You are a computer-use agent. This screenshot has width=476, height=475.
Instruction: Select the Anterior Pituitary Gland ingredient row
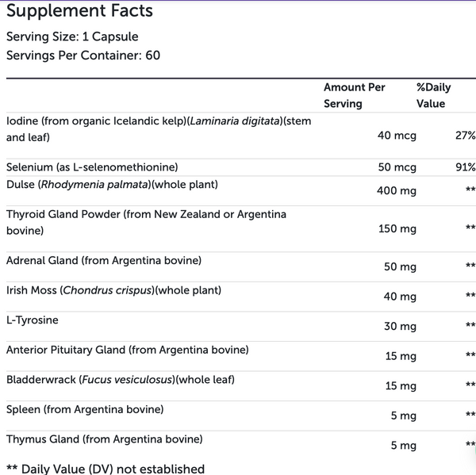(x=241, y=356)
